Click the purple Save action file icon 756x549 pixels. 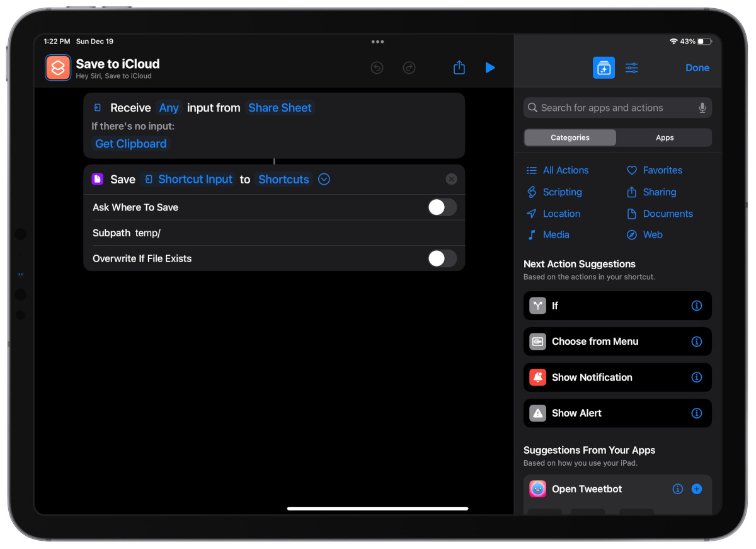tap(97, 180)
